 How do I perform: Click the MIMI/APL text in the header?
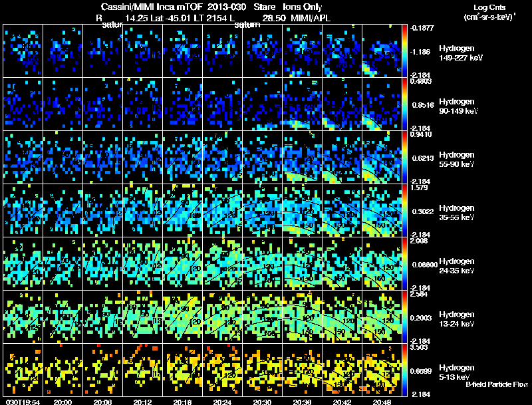311,18
